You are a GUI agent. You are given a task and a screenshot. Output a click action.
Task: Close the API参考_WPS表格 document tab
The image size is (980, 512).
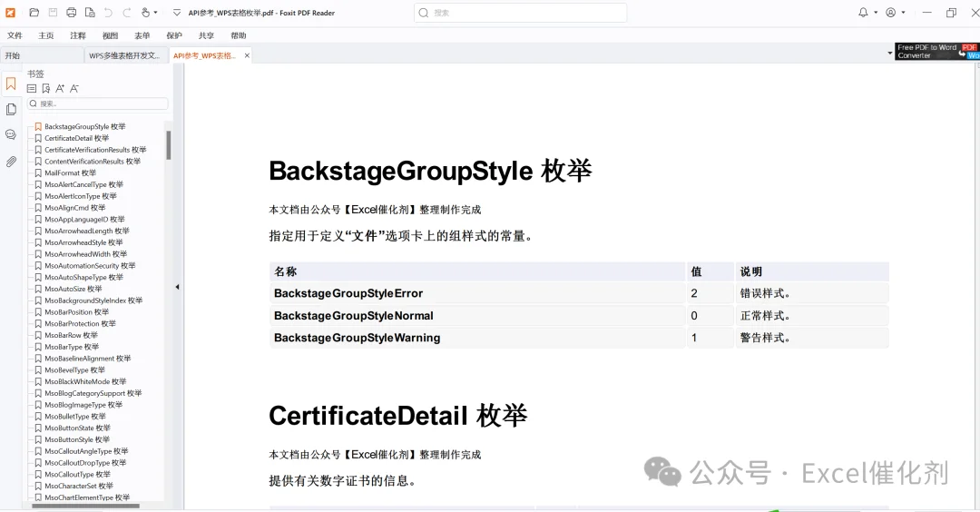point(247,55)
